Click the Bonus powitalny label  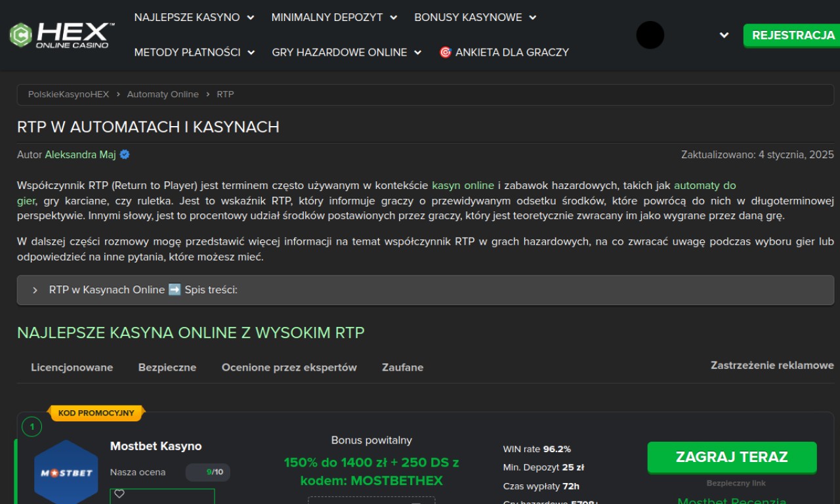click(x=371, y=440)
